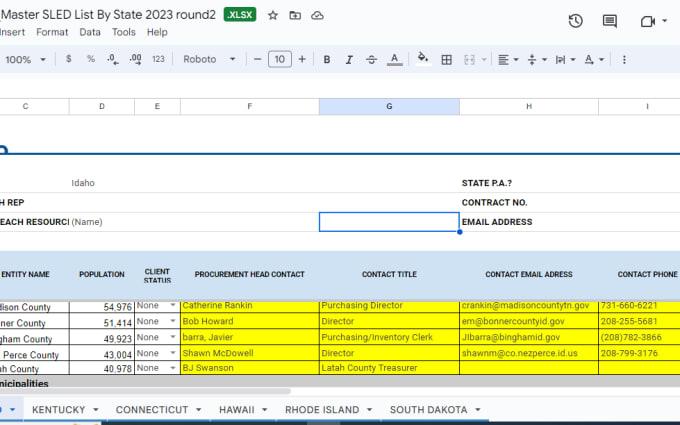Open text rotation dropdown
The width and height of the screenshot is (680, 425).
click(594, 59)
